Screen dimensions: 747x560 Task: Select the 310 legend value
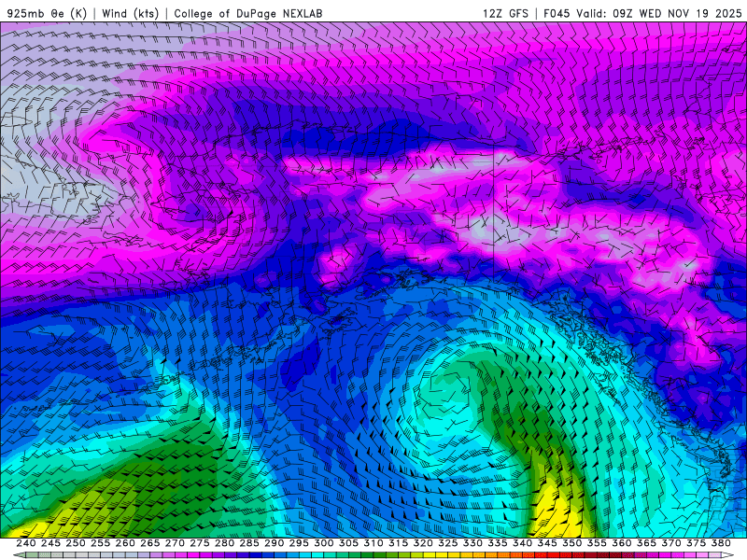373,543
